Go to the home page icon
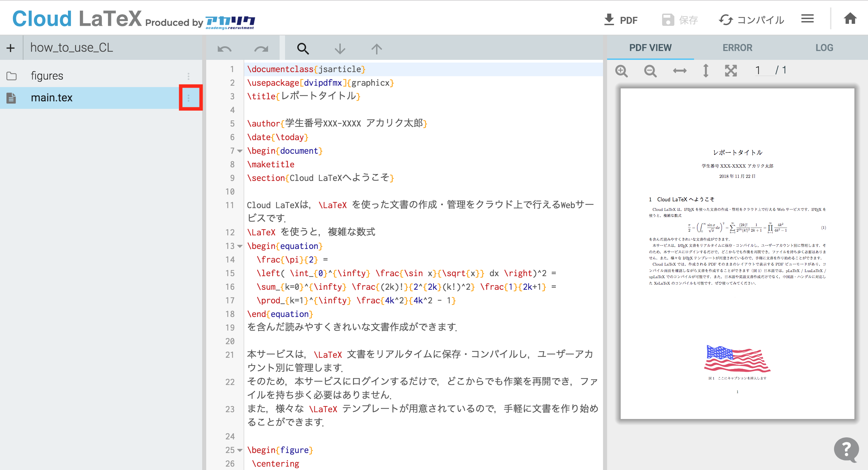 [x=850, y=18]
